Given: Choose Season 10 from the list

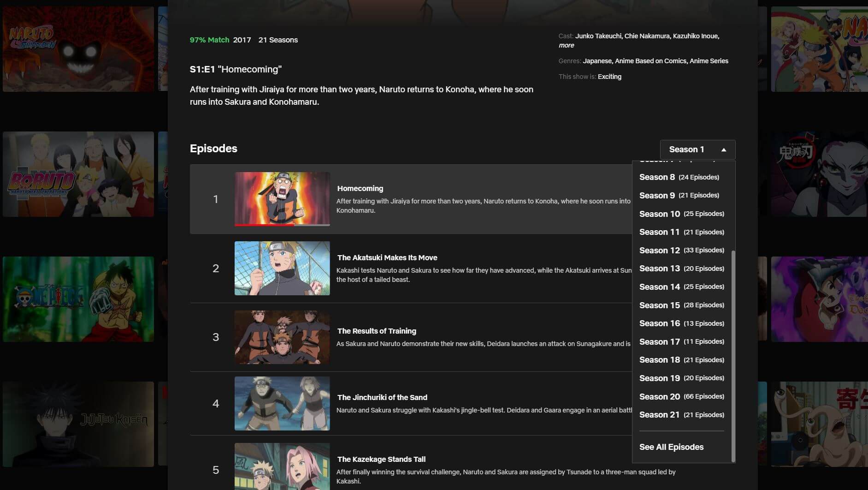Looking at the screenshot, I should click(681, 214).
